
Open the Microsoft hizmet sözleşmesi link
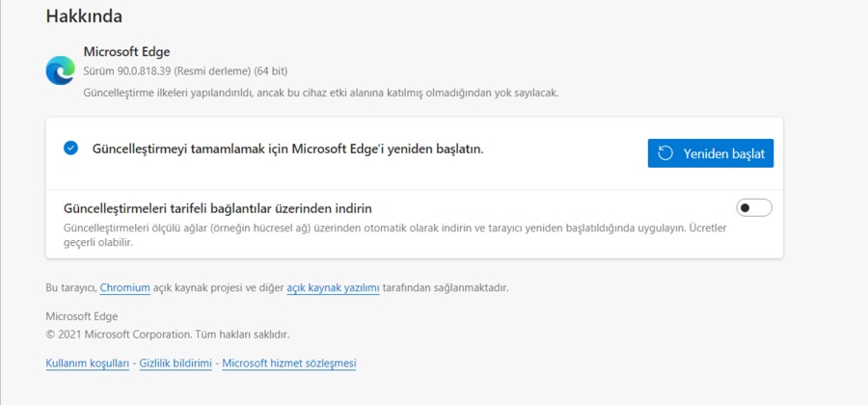289,364
